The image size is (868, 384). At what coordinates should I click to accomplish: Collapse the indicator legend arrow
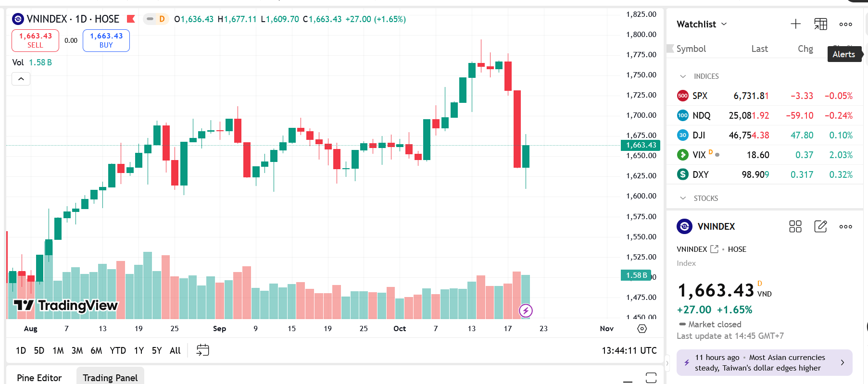21,79
